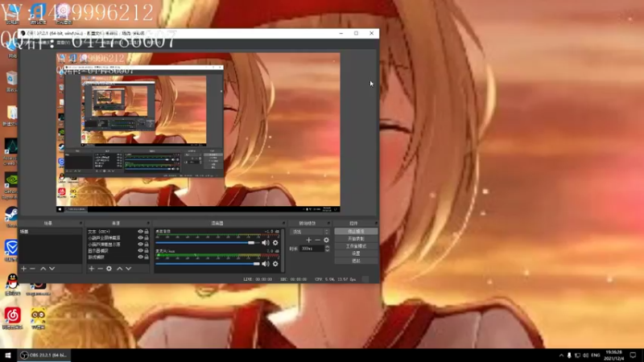This screenshot has width=644, height=362.
Task: Mute Mic/Aux with its speaker icon
Action: (266, 264)
